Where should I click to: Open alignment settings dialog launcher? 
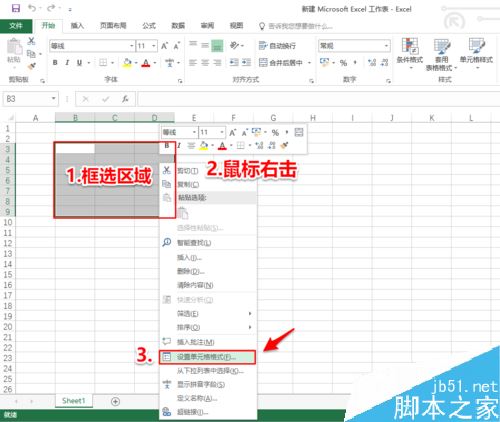pos(311,81)
